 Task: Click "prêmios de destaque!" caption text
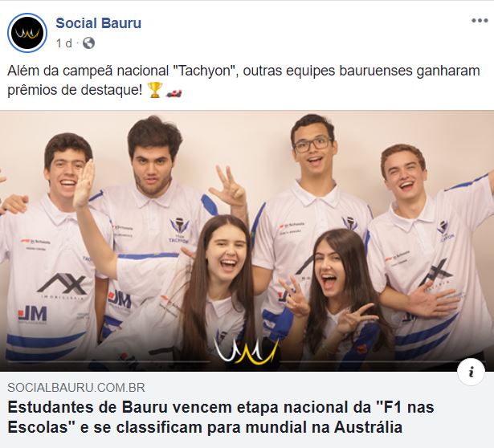click(75, 90)
